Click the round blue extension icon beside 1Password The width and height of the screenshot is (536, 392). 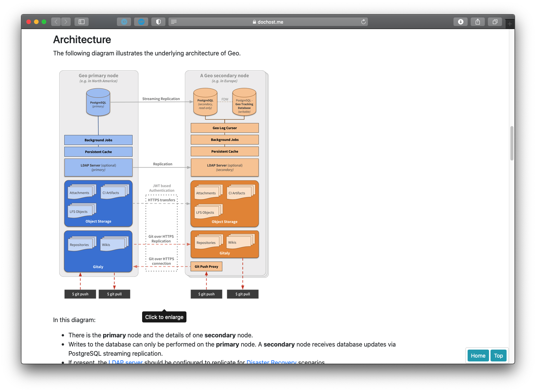tap(141, 22)
